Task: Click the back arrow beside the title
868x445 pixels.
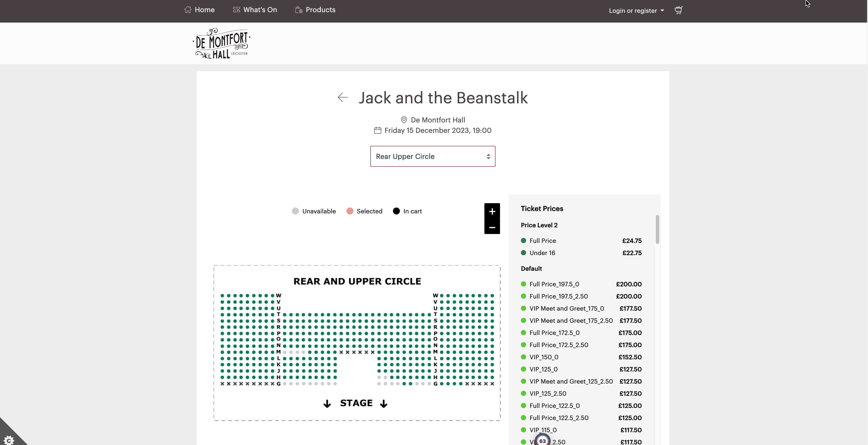Action: coord(343,97)
